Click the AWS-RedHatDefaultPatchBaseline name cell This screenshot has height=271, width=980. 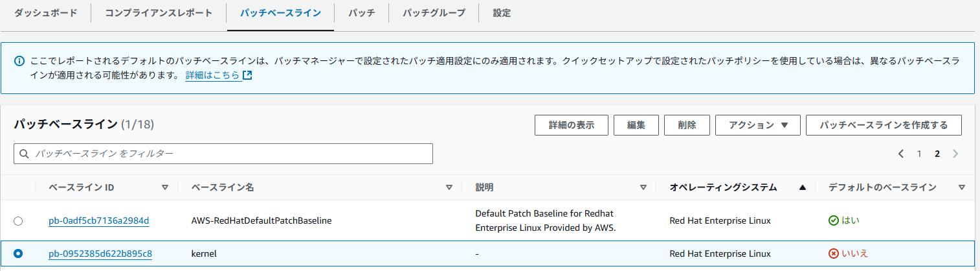[262, 220]
